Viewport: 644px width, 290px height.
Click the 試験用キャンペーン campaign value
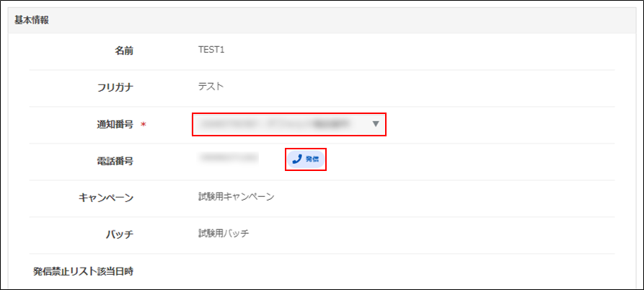[x=236, y=196]
